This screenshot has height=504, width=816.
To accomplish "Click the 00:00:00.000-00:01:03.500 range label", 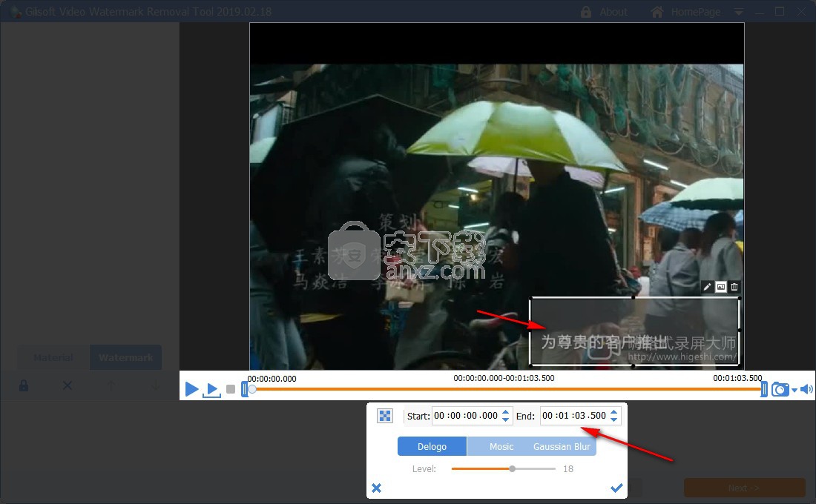I will (504, 378).
